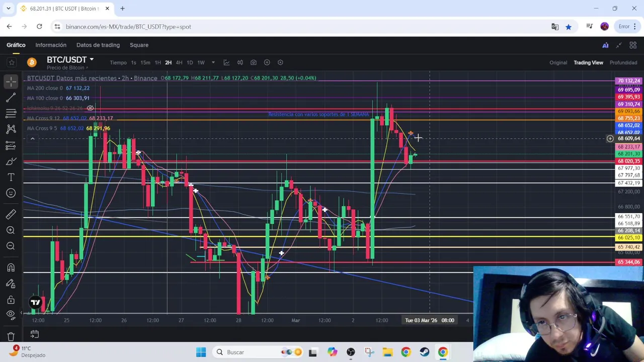
Task: Select the brush drawing tool
Action: coord(11,161)
